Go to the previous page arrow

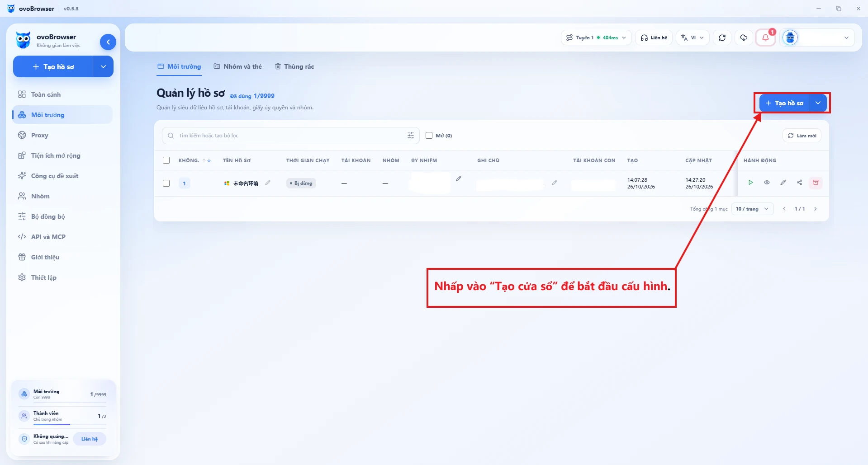784,209
